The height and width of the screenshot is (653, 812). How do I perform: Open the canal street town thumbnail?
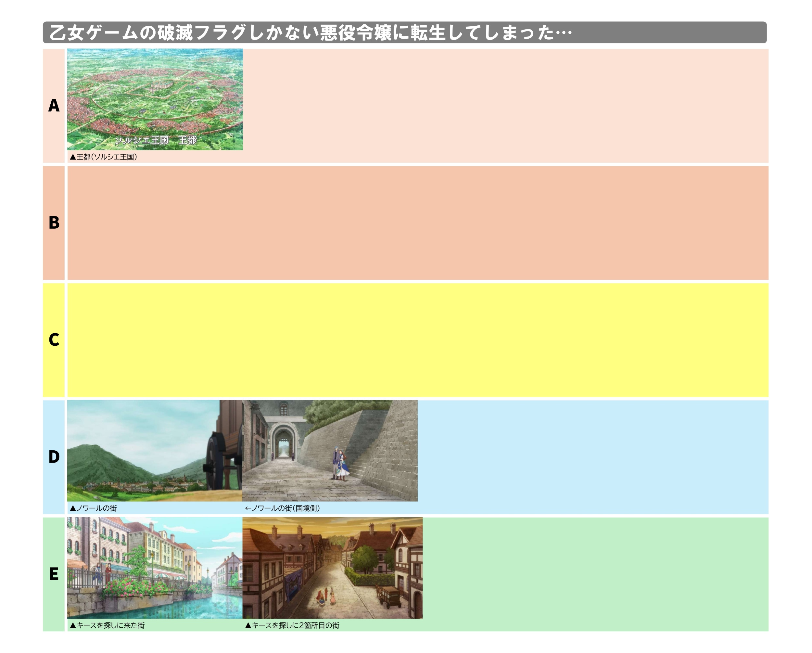[x=155, y=568]
